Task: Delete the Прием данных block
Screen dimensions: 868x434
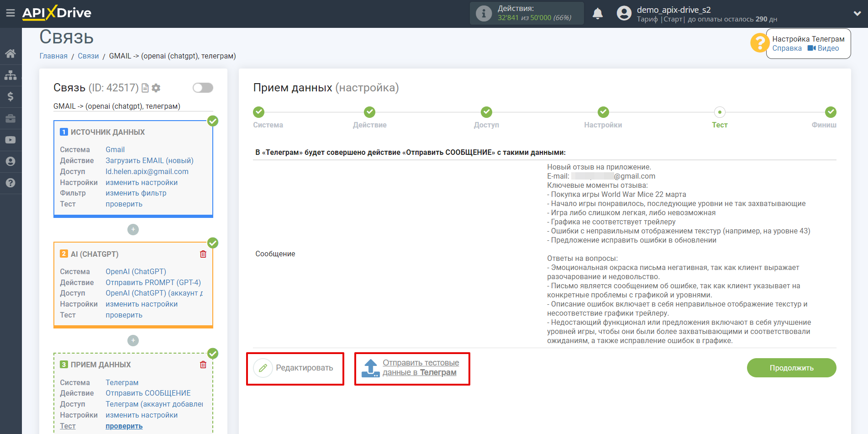Action: tap(203, 365)
